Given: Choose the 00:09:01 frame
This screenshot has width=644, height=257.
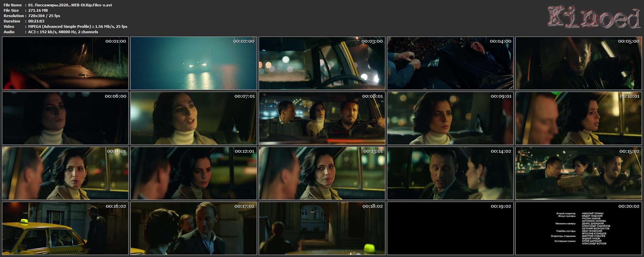Looking at the screenshot, I should point(450,118).
